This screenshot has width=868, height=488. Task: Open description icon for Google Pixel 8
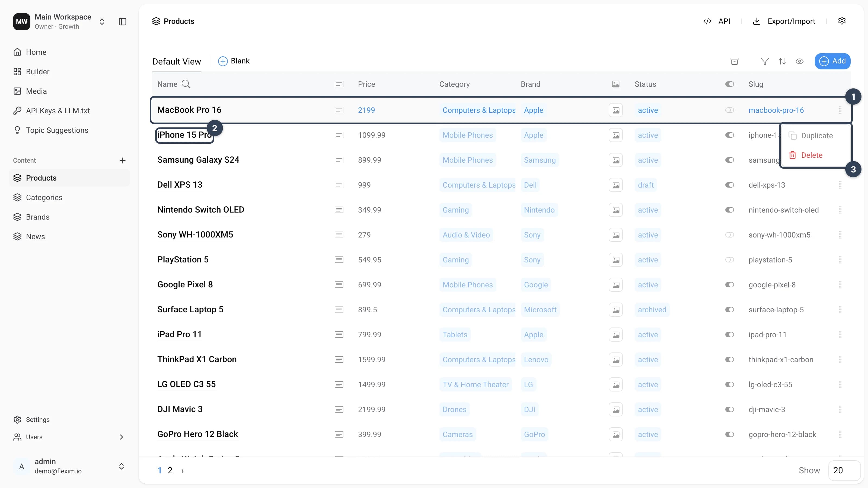(x=339, y=285)
